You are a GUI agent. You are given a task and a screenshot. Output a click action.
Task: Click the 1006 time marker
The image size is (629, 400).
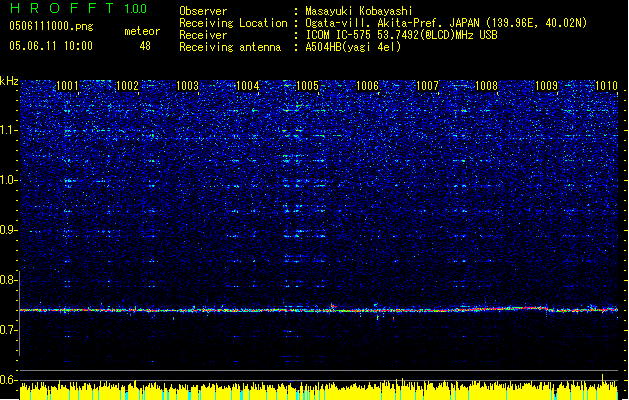367,86
